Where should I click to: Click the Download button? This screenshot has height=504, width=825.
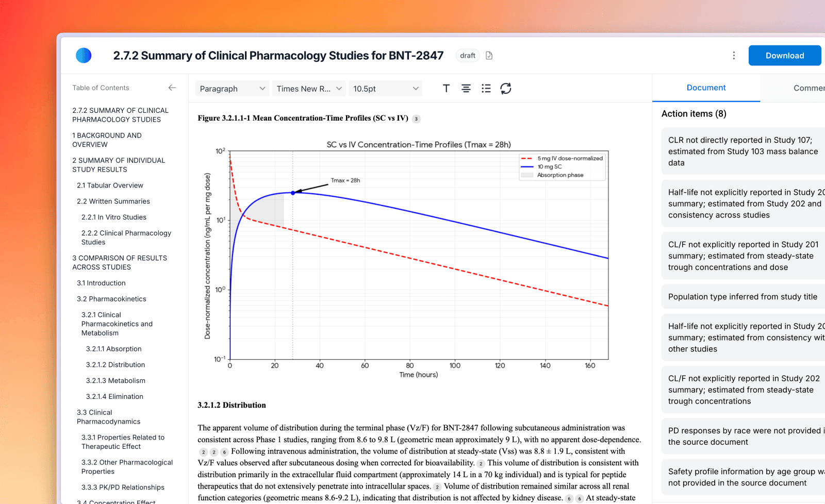[784, 56]
